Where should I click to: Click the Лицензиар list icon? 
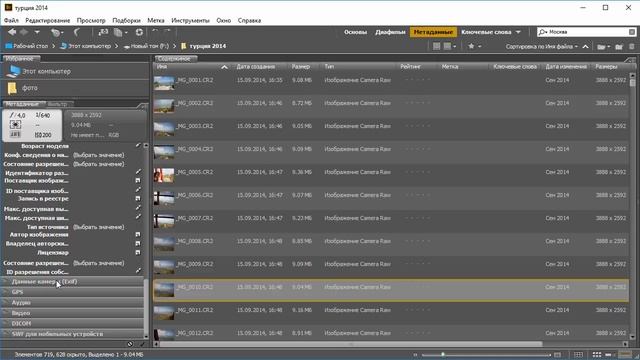[x=138, y=253]
